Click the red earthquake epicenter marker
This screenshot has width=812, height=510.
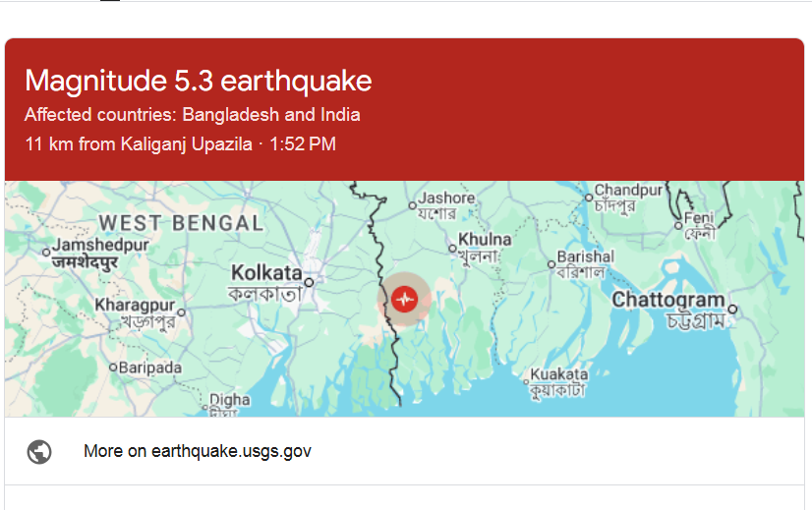pos(403,299)
